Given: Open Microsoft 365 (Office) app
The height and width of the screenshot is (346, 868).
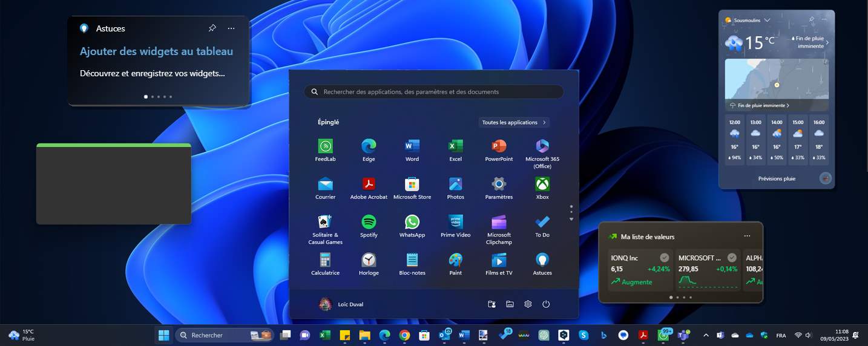Looking at the screenshot, I should coord(542,154).
